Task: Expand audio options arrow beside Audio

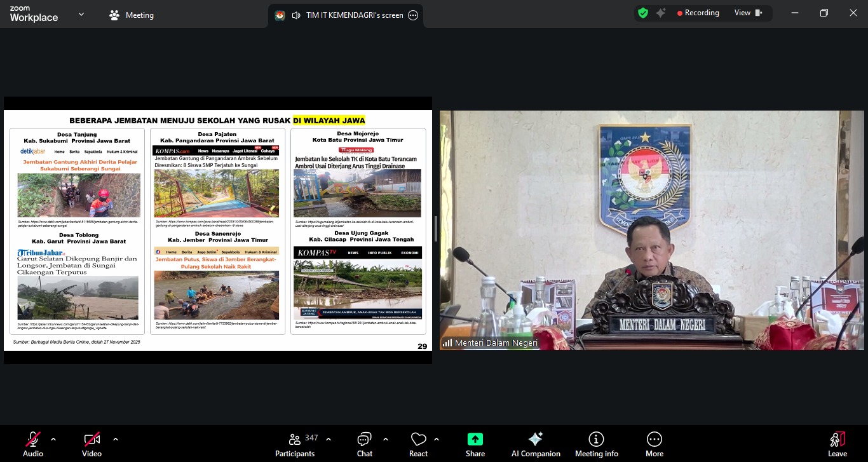Action: click(53, 439)
